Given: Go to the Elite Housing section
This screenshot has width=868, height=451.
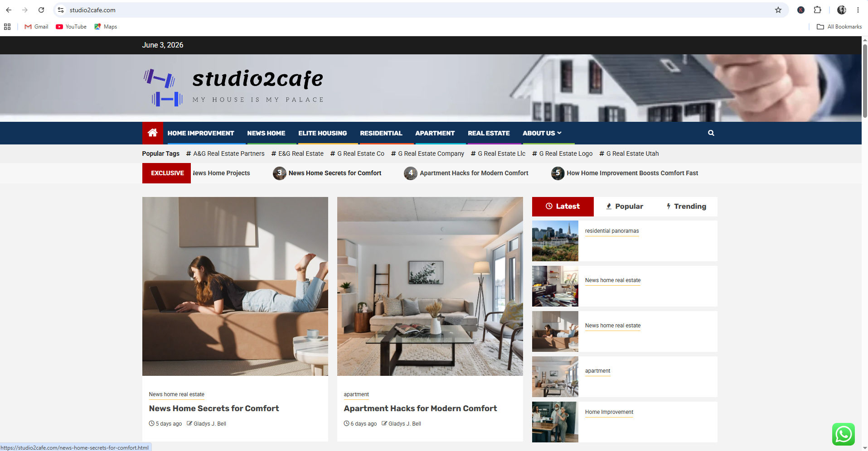Looking at the screenshot, I should click(322, 133).
